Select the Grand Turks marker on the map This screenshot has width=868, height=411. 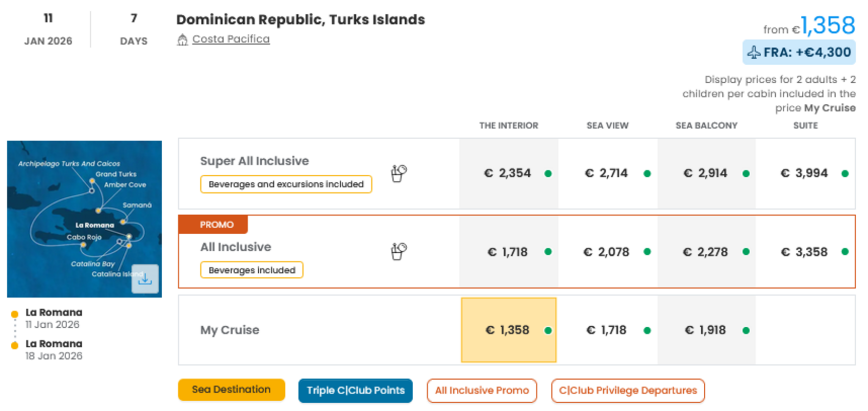pyautogui.click(x=92, y=180)
